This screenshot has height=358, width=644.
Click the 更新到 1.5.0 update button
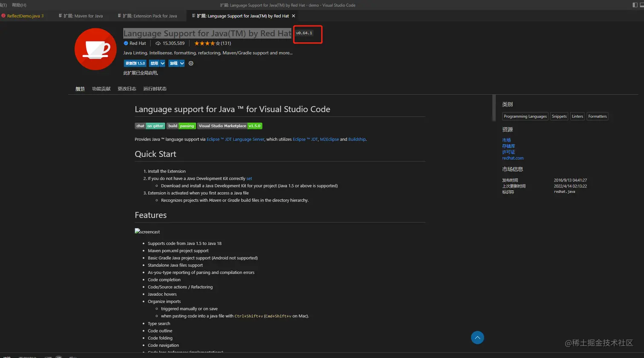point(135,63)
